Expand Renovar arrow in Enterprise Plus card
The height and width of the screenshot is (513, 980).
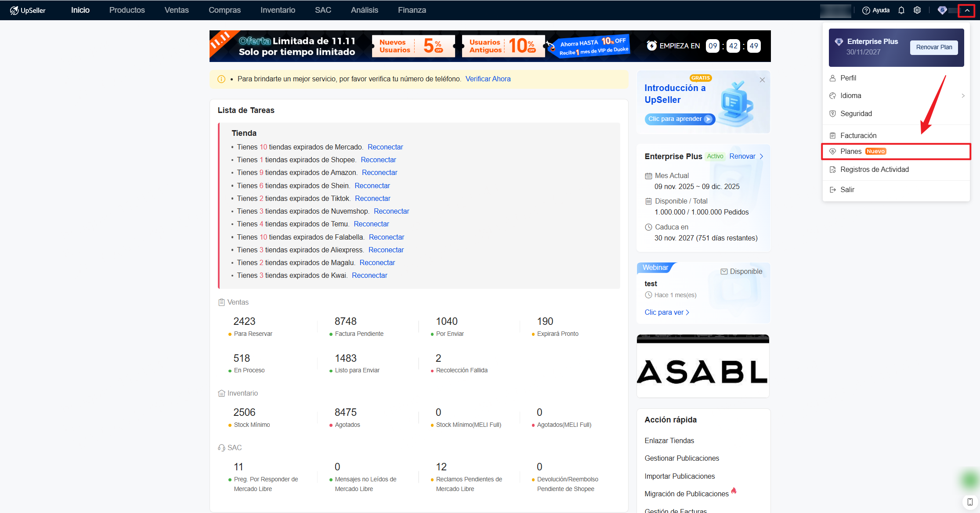coord(761,156)
